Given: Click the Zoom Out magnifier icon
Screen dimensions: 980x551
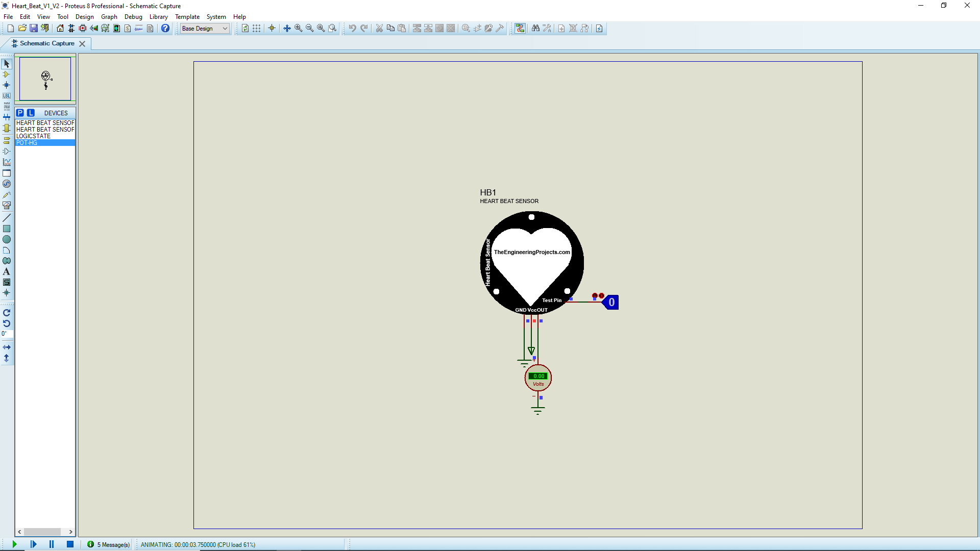Looking at the screenshot, I should pos(310,28).
